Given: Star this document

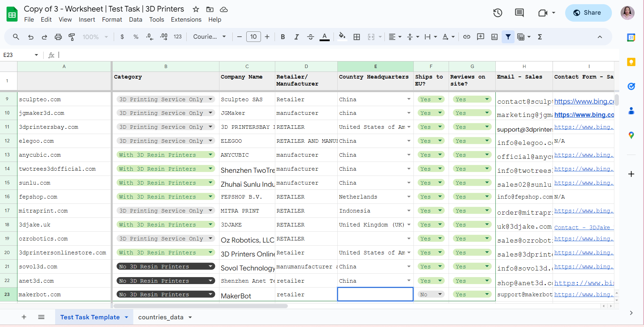Looking at the screenshot, I should [196, 9].
